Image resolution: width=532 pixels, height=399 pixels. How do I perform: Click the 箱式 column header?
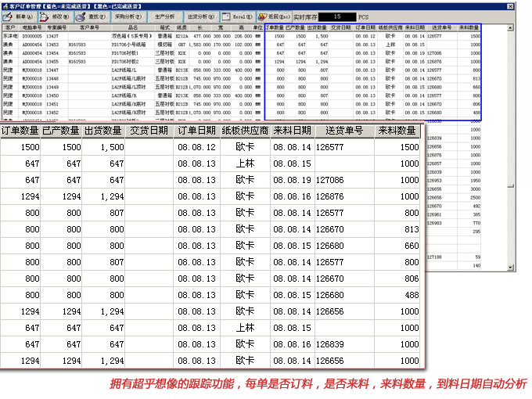pyautogui.click(x=165, y=27)
